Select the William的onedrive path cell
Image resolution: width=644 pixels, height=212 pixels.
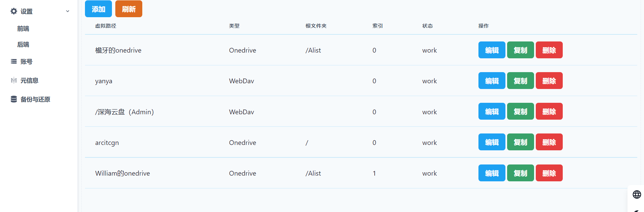(122, 173)
